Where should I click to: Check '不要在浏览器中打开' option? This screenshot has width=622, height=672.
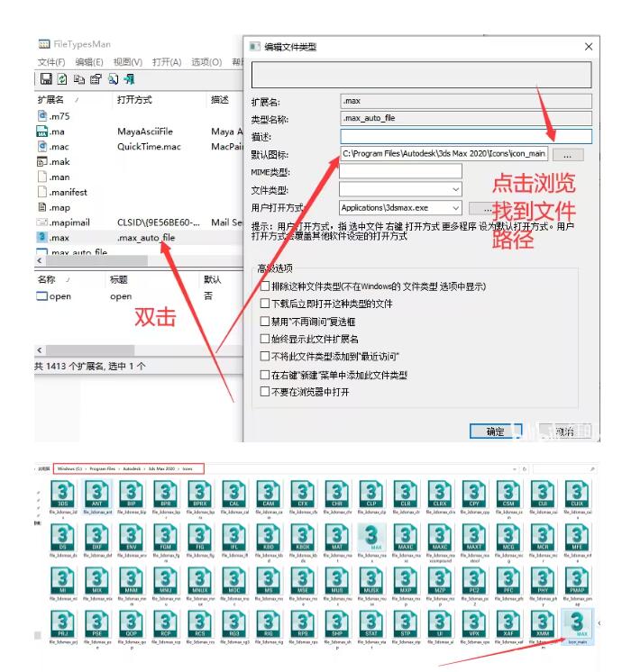[265, 392]
